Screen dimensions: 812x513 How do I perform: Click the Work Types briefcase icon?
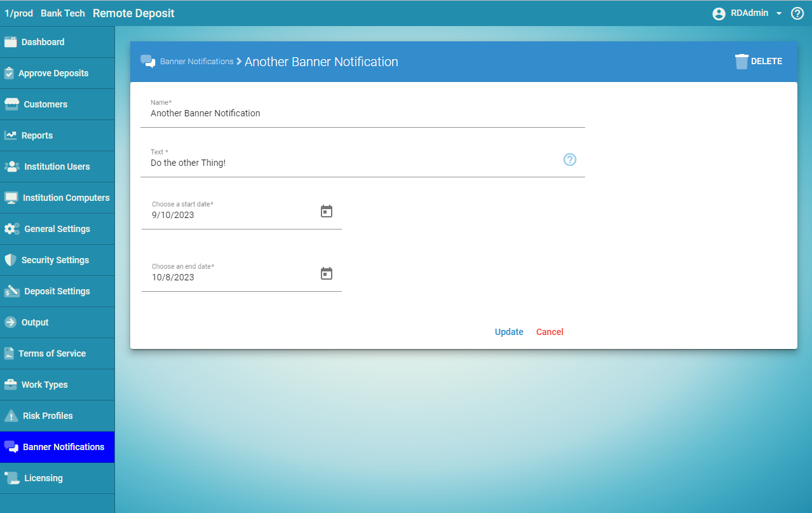10,385
